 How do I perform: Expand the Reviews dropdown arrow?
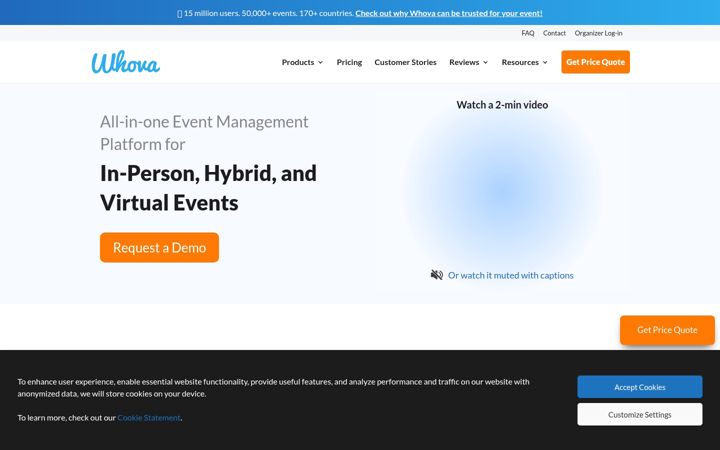(485, 62)
